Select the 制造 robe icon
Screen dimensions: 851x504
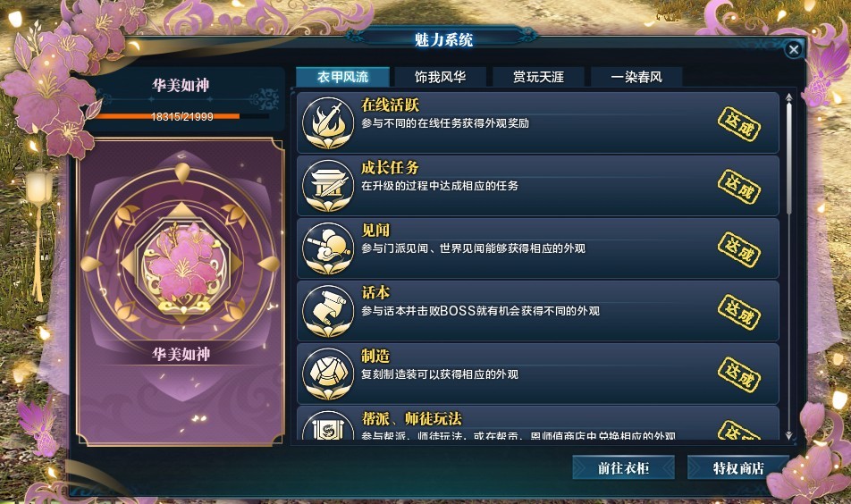point(328,374)
